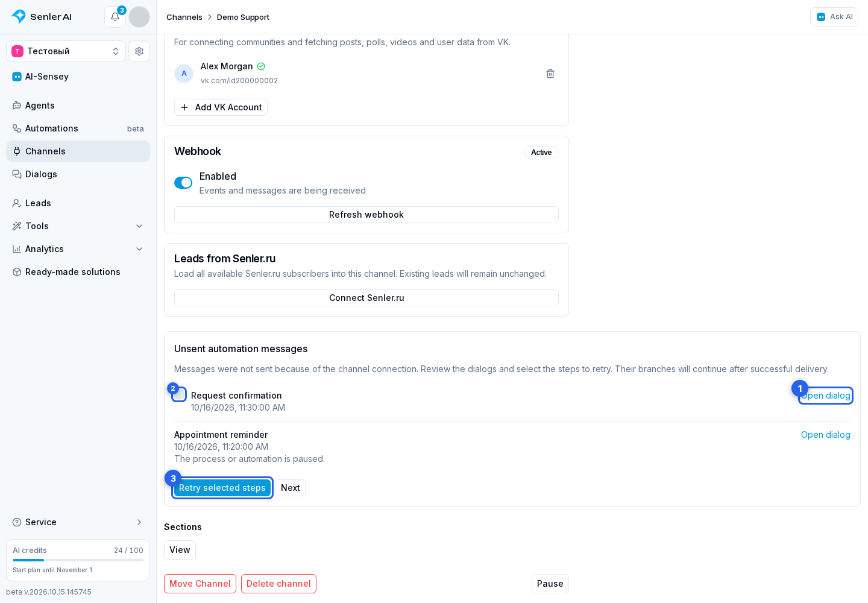Connect Senler.ru leads
This screenshot has width=868, height=603.
(x=366, y=298)
